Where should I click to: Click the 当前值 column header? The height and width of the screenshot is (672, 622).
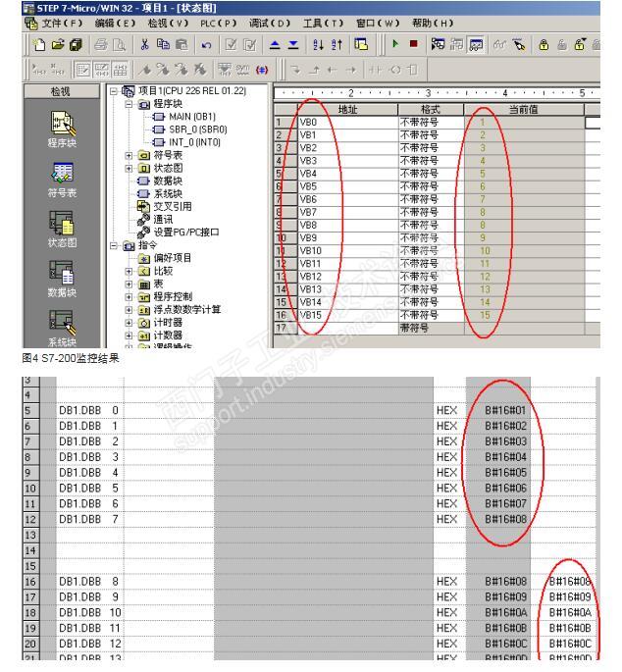pyautogui.click(x=524, y=110)
